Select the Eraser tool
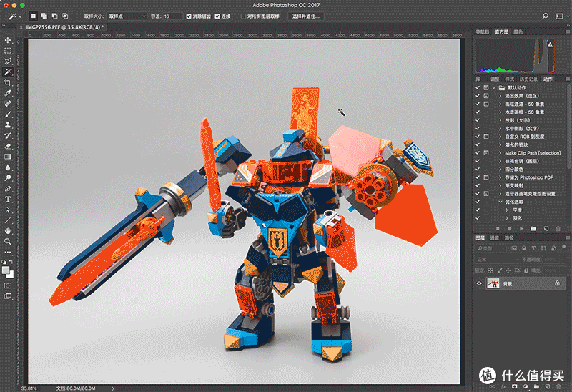Image resolution: width=572 pixels, height=392 pixels. (8, 146)
